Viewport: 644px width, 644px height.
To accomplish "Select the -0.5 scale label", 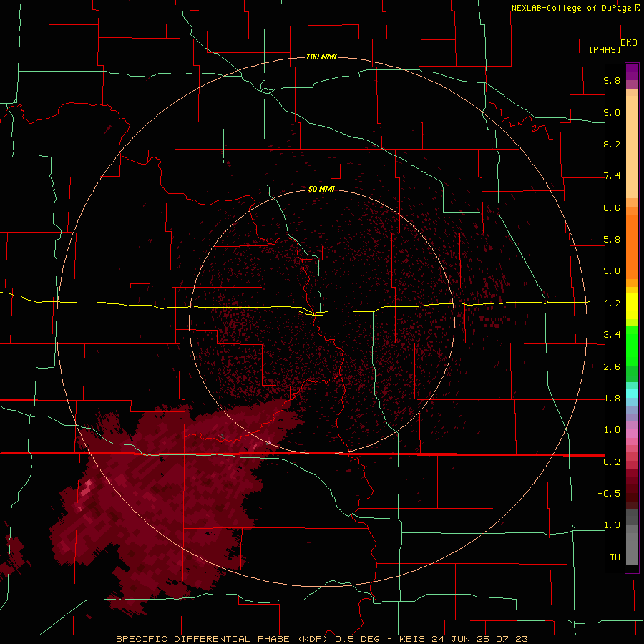I will point(609,494).
